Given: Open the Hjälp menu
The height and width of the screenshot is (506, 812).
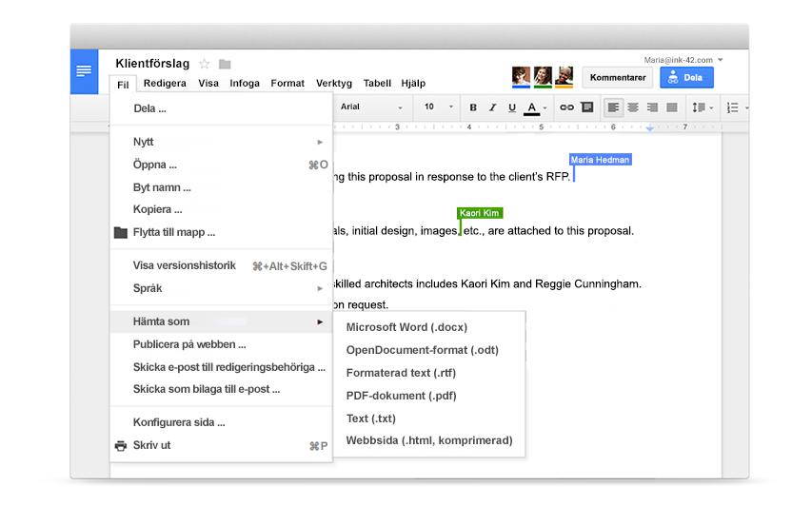Looking at the screenshot, I should click(413, 84).
